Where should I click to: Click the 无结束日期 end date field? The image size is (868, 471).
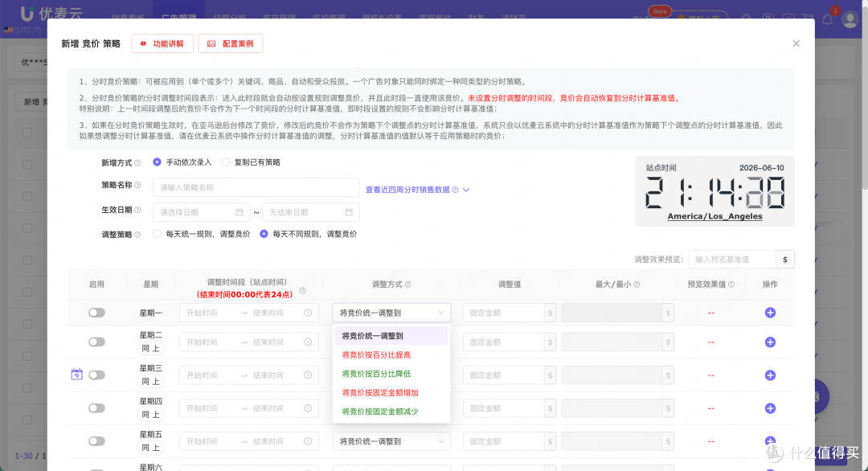click(311, 212)
